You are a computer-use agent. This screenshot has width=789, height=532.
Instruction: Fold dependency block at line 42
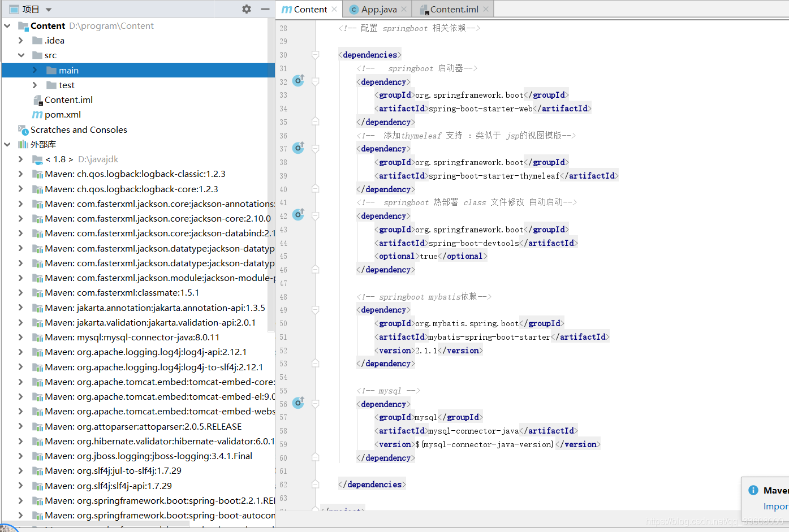click(x=316, y=216)
